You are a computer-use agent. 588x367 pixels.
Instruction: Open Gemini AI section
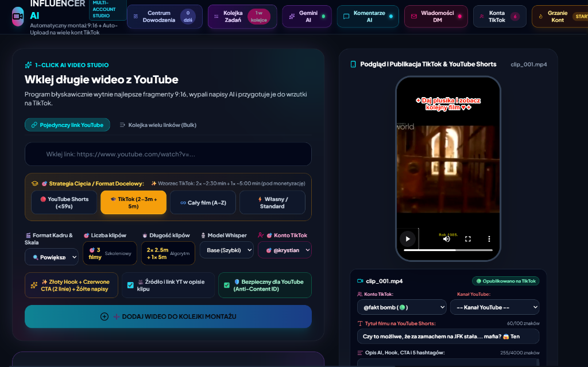pos(307,17)
